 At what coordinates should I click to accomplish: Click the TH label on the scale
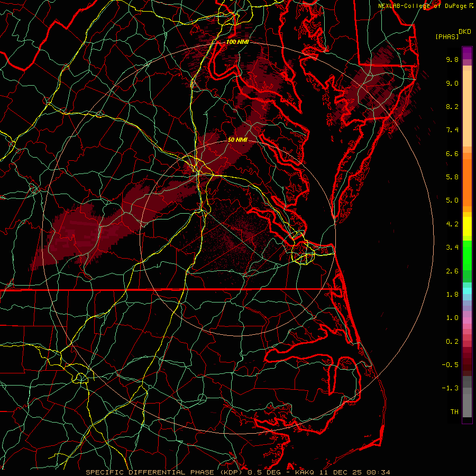tap(454, 412)
